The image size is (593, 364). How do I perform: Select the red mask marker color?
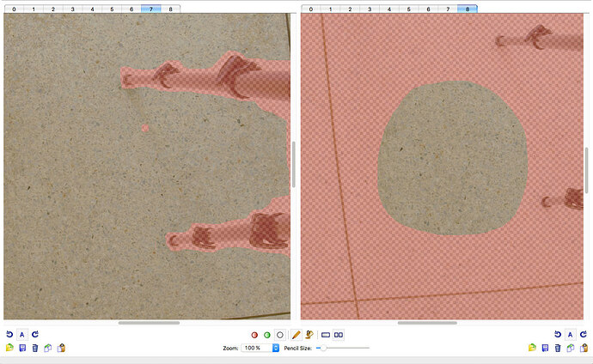254,335
